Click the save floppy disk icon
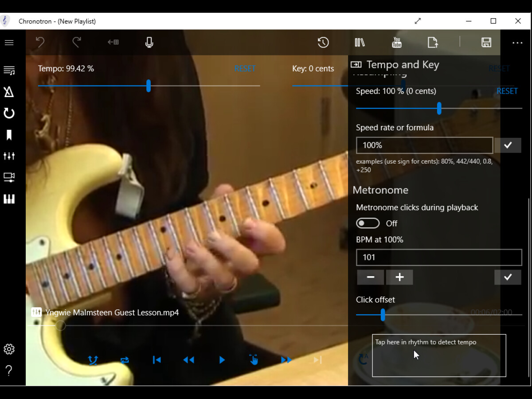 [486, 43]
